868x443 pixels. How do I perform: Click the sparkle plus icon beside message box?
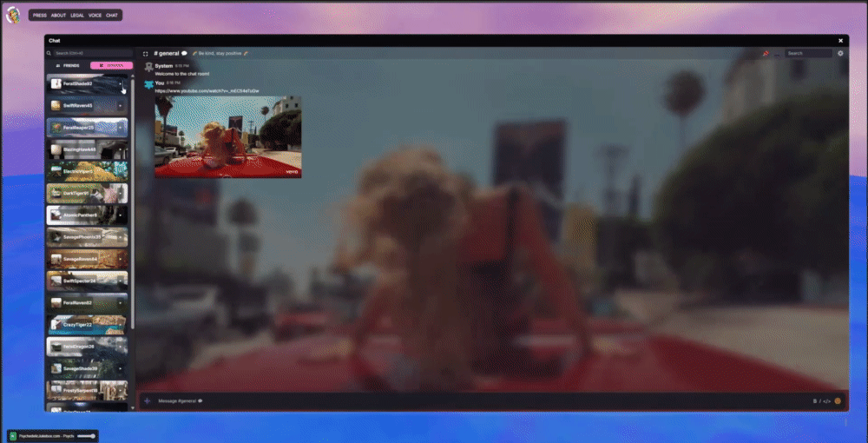(x=148, y=400)
